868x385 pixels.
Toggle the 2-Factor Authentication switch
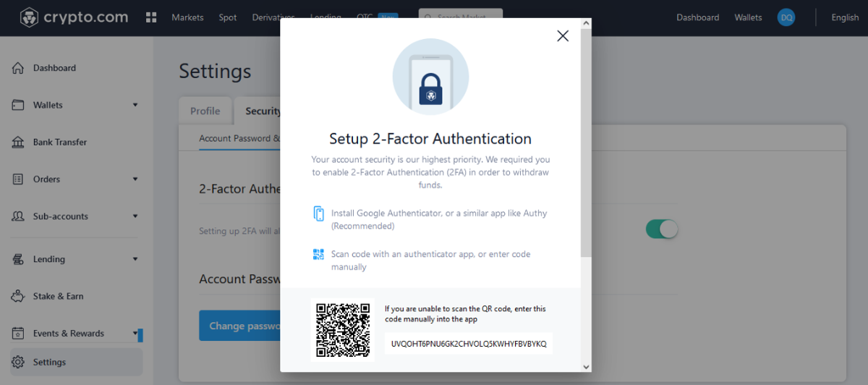(662, 229)
